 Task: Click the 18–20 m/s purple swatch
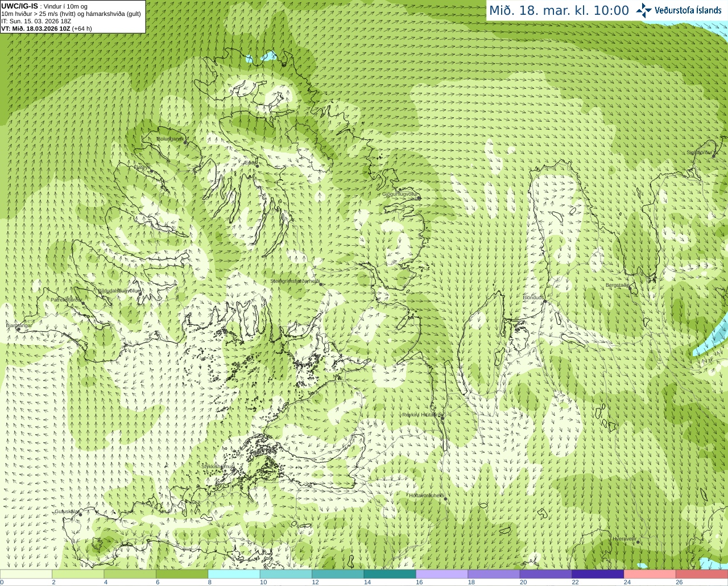(494, 574)
